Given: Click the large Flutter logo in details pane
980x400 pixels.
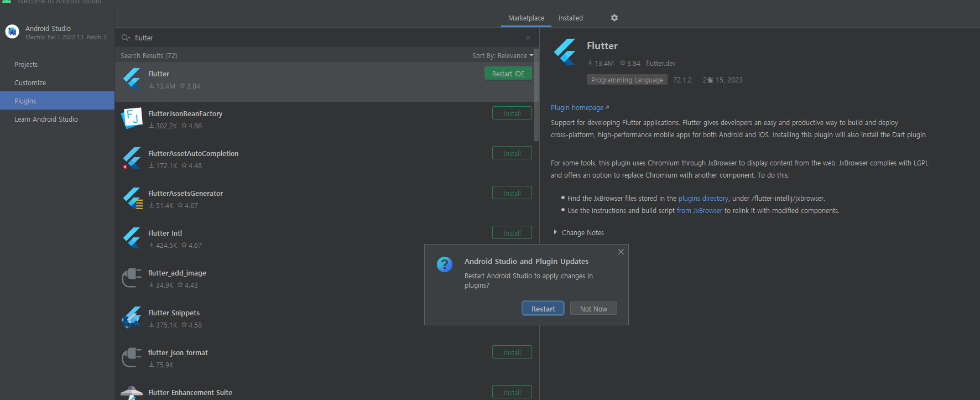Looking at the screenshot, I should [x=565, y=52].
